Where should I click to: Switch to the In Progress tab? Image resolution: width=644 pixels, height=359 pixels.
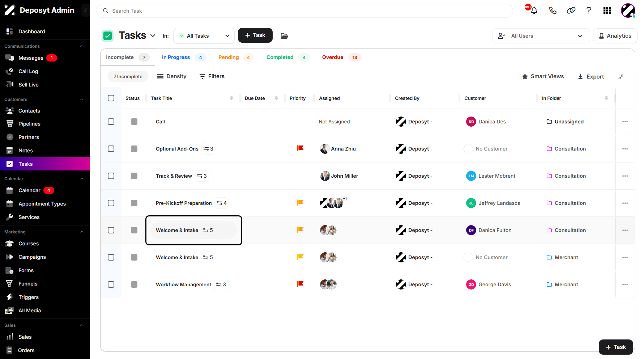(184, 57)
